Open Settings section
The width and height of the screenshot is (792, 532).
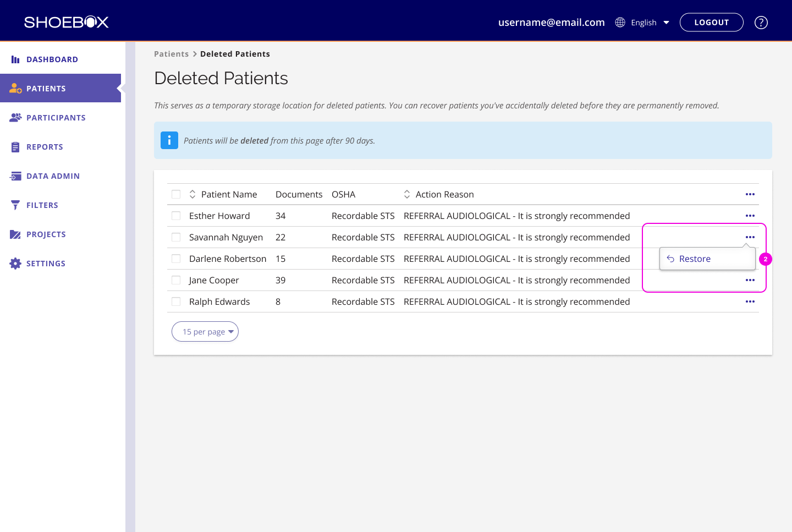tap(46, 264)
